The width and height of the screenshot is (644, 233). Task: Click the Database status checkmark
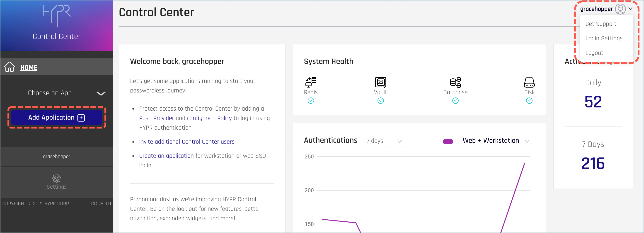coord(455,101)
